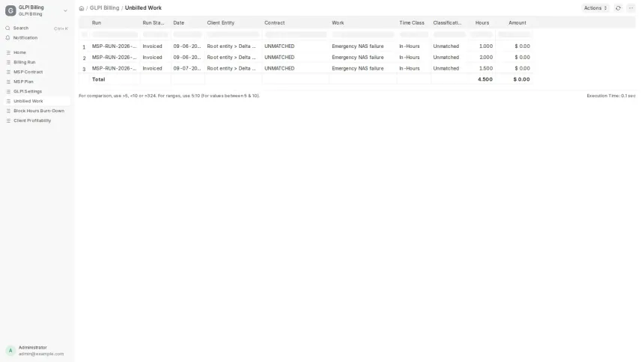Click the GLPI Billing workspace logo
The width and height of the screenshot is (644, 362).
(x=10, y=10)
